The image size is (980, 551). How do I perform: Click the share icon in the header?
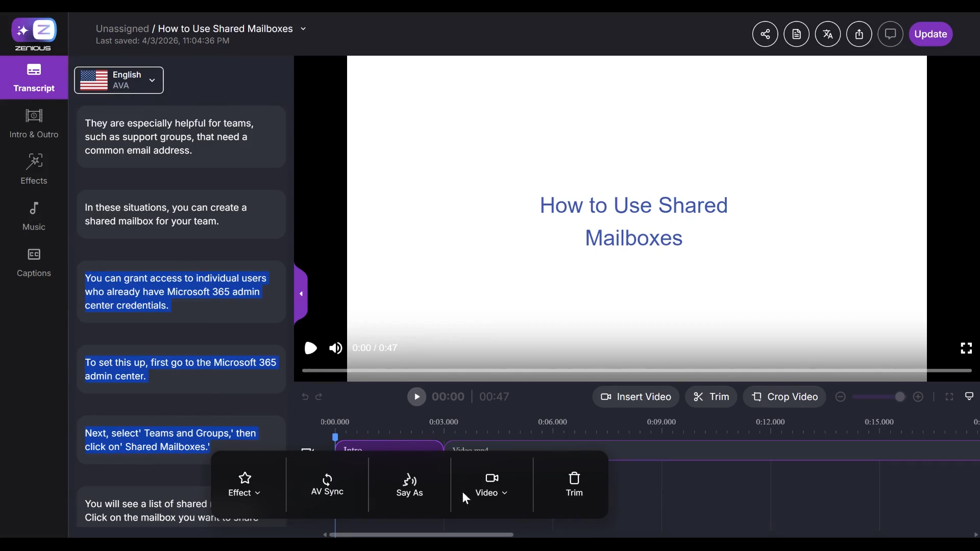click(x=765, y=34)
